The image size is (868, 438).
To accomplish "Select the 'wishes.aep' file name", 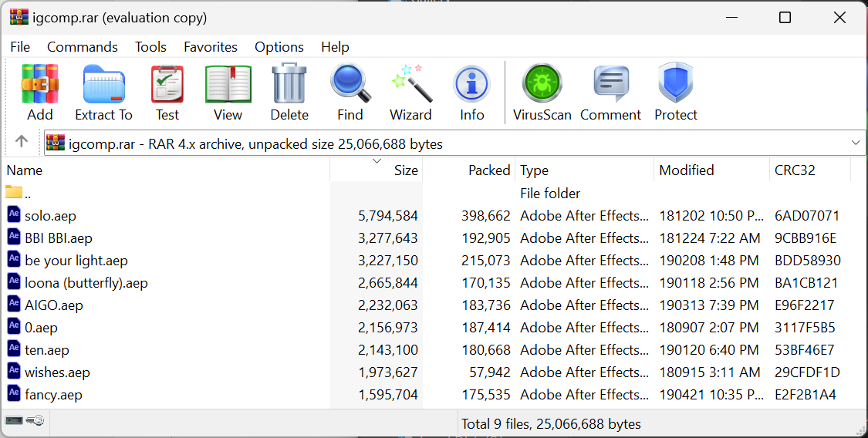I will point(57,372).
